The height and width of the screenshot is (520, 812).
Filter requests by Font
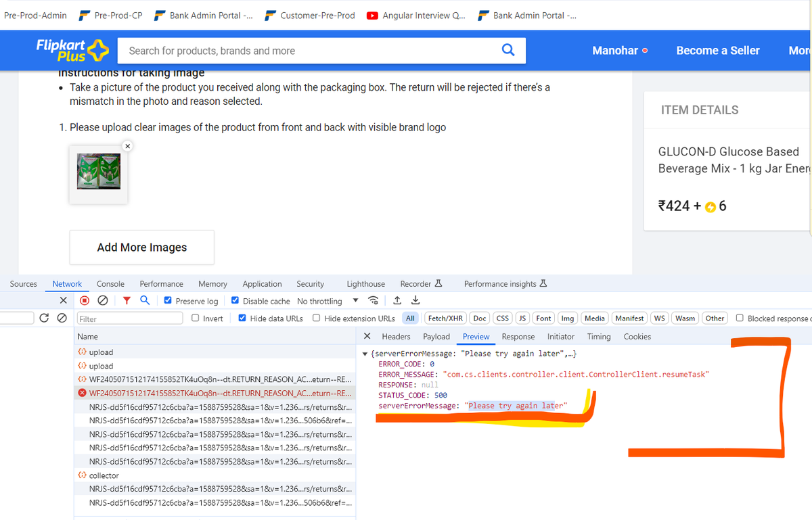tap(544, 318)
